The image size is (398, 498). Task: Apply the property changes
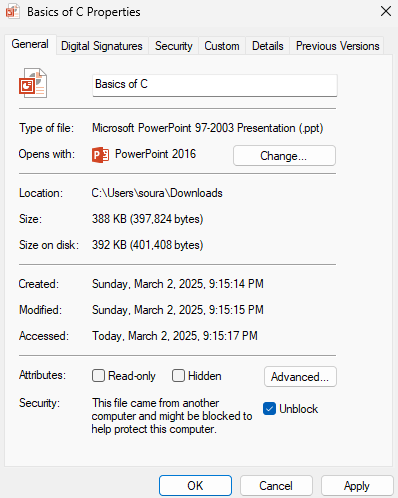357,486
